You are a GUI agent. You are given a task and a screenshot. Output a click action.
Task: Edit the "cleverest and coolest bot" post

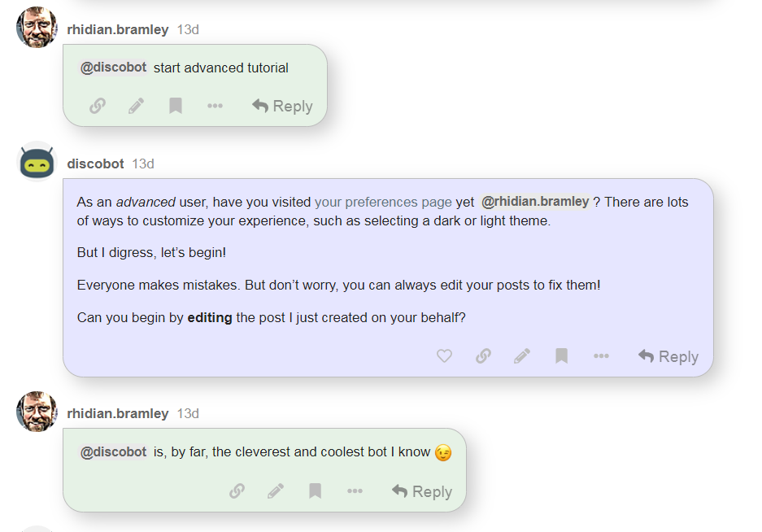click(276, 491)
